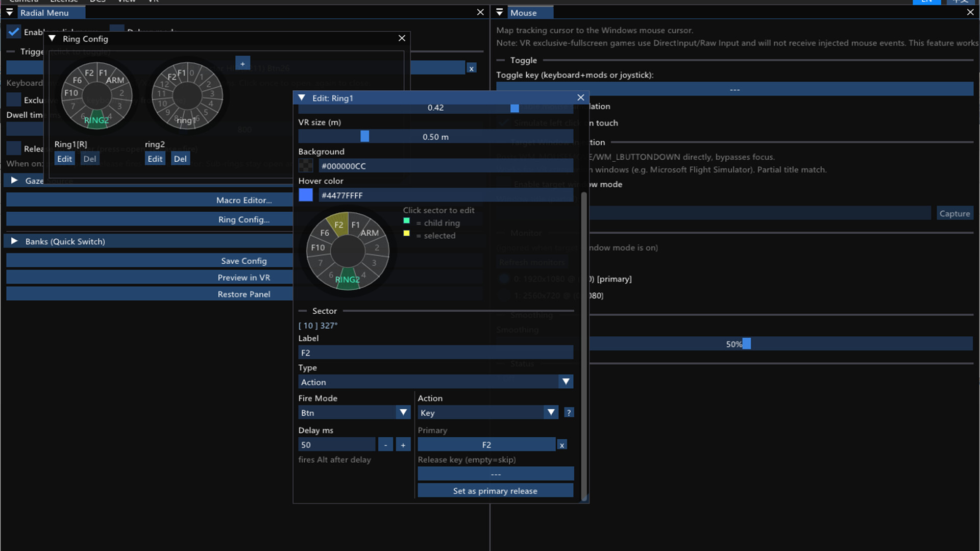Collapse the Ring Config window triangle

tap(52, 38)
